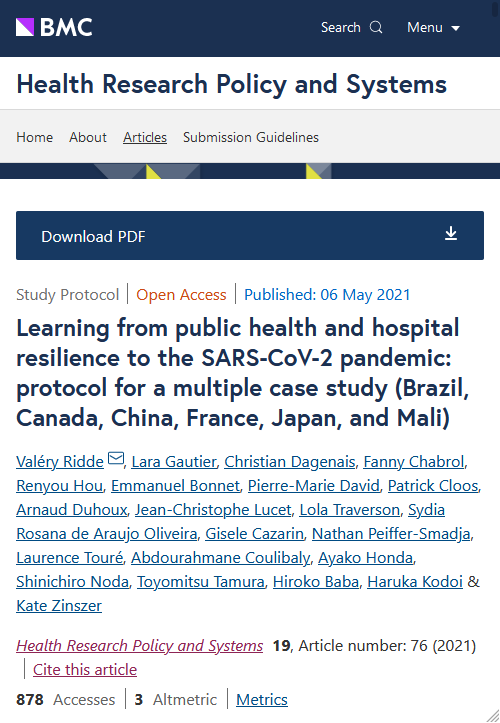Open author Emmanuel Bonnet
Viewport: 500px width, 723px height.
175,486
